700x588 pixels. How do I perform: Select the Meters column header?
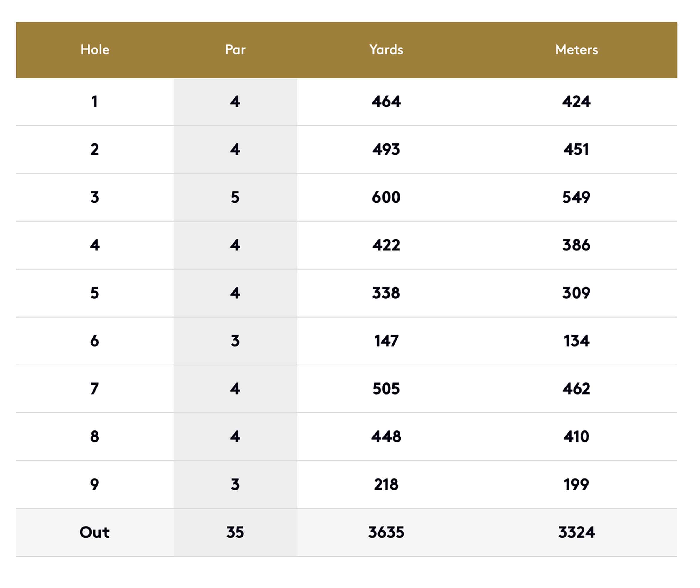(x=577, y=50)
